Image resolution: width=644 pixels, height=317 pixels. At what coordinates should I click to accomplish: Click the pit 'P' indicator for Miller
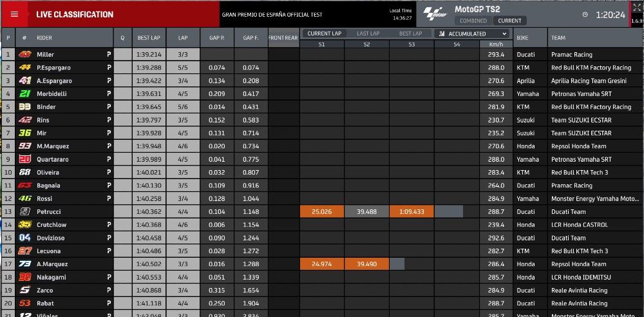pyautogui.click(x=108, y=55)
